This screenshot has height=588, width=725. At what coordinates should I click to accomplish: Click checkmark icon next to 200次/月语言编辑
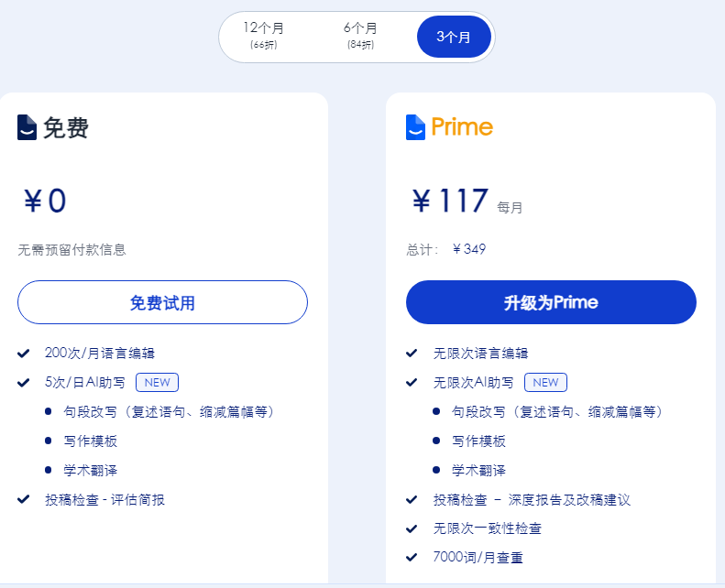(x=24, y=354)
